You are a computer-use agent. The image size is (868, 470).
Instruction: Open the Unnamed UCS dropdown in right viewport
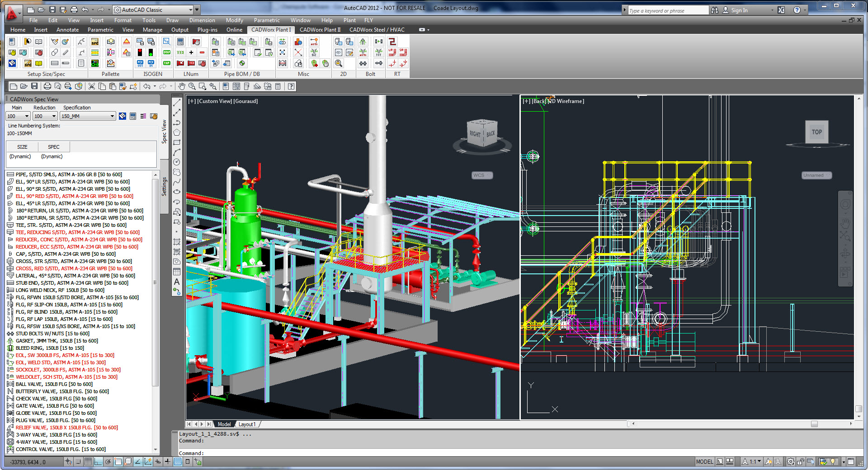pyautogui.click(x=816, y=175)
